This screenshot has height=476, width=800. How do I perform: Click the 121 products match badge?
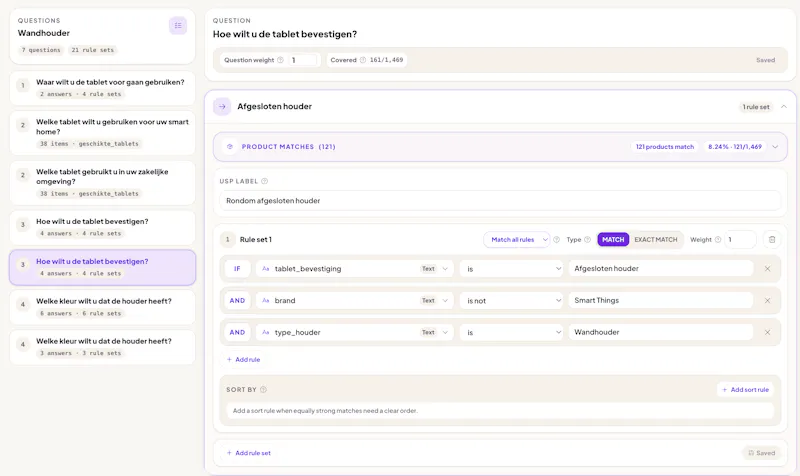(665, 147)
